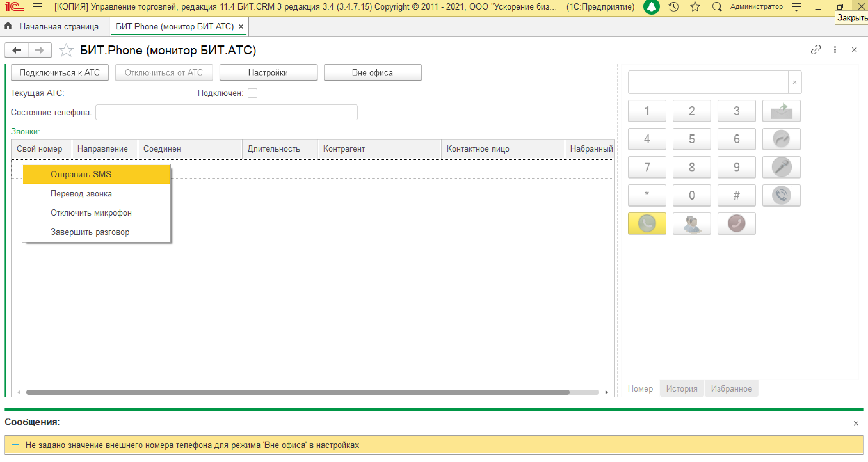
Task: Select Отправить SMS from context menu
Action: pyautogui.click(x=81, y=174)
